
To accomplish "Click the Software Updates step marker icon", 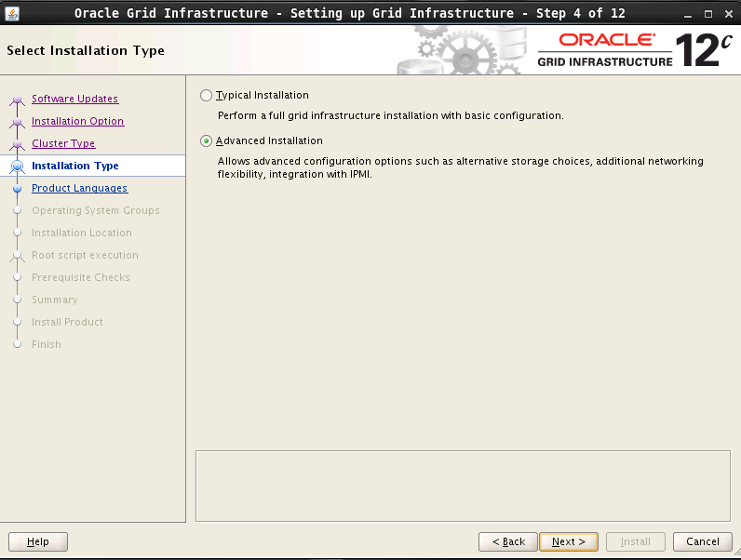I will pos(17,100).
